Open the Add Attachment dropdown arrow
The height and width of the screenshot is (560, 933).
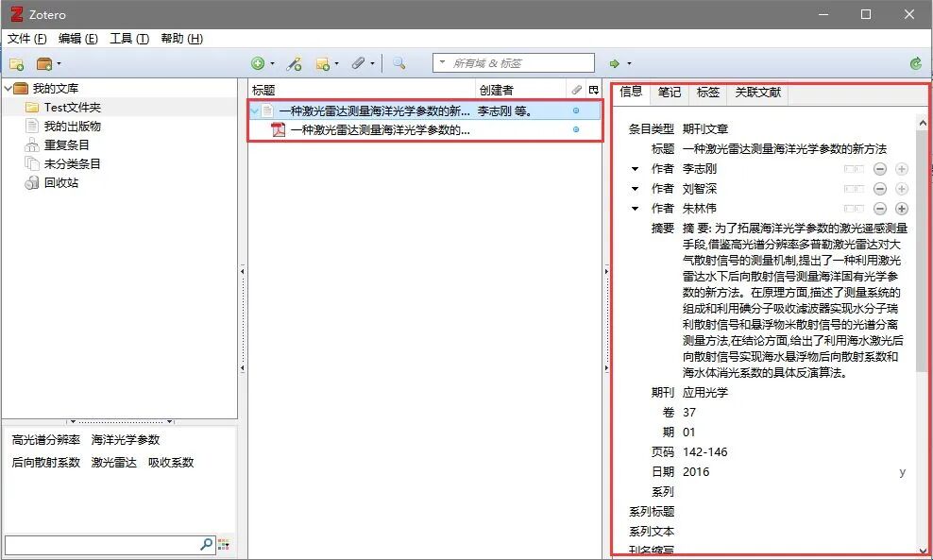click(x=372, y=63)
